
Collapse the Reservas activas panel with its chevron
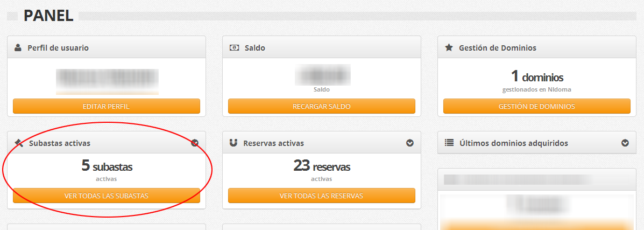pyautogui.click(x=410, y=143)
